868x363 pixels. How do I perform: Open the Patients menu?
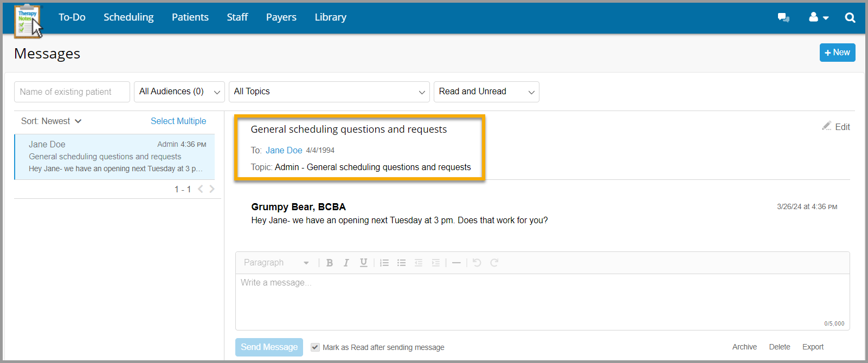click(190, 17)
